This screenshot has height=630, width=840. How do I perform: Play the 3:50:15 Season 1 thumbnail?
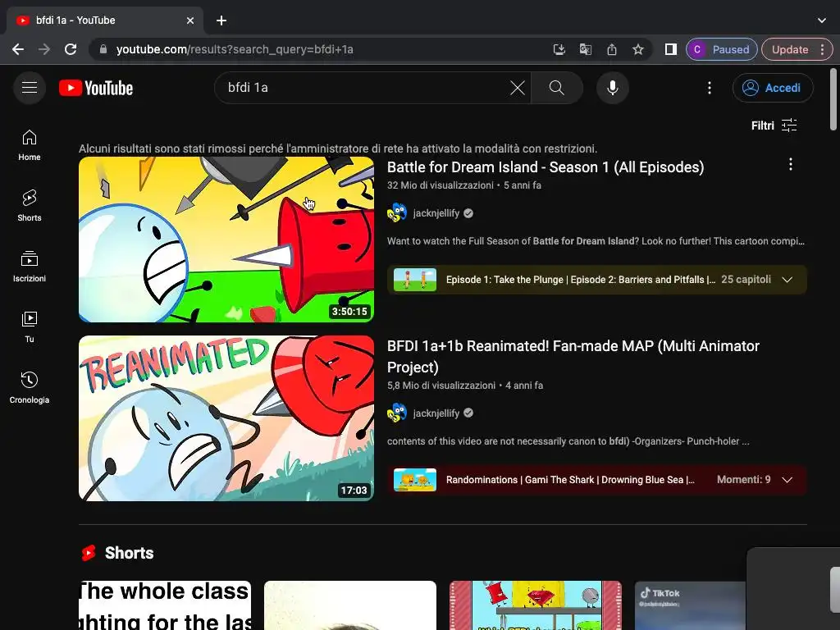click(x=226, y=240)
